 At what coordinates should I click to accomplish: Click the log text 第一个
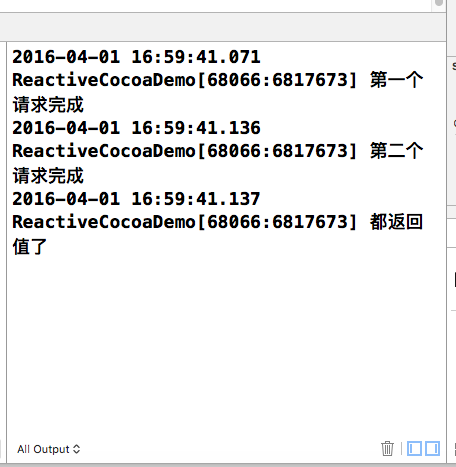[396, 80]
